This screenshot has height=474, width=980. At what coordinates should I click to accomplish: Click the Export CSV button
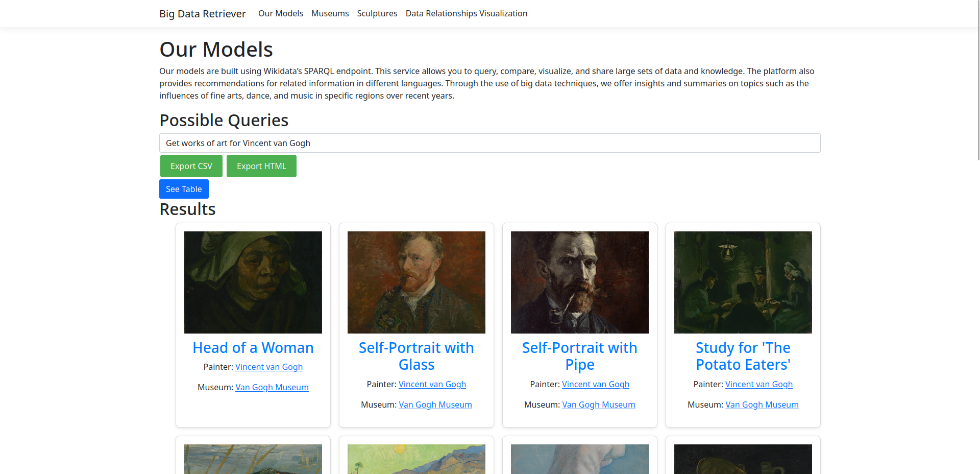click(x=191, y=165)
